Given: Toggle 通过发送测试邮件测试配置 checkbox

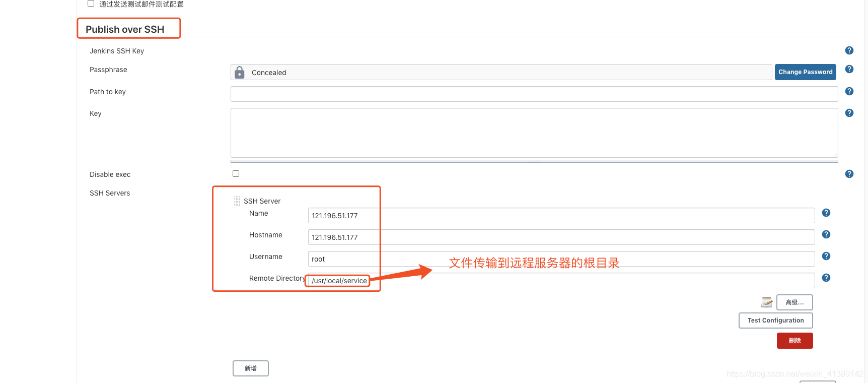Looking at the screenshot, I should pos(91,4).
